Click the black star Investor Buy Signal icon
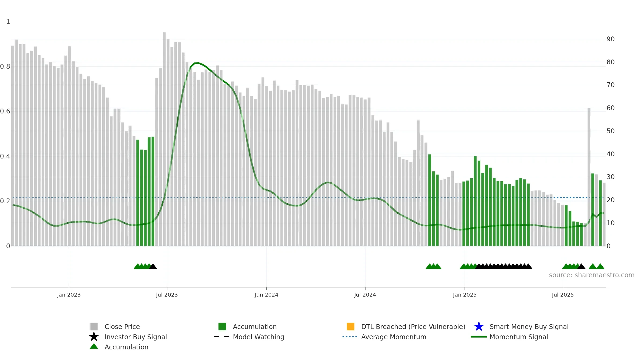644x362 pixels. pyautogui.click(x=94, y=337)
